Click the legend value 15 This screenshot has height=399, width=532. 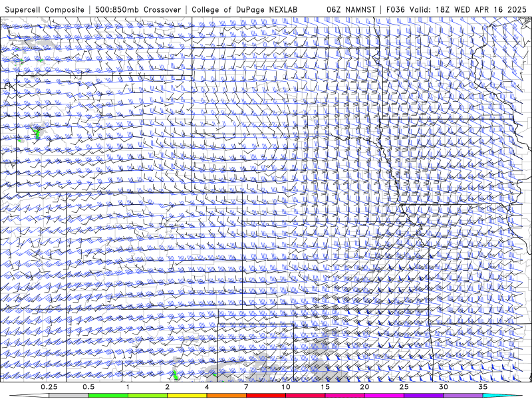(325, 387)
